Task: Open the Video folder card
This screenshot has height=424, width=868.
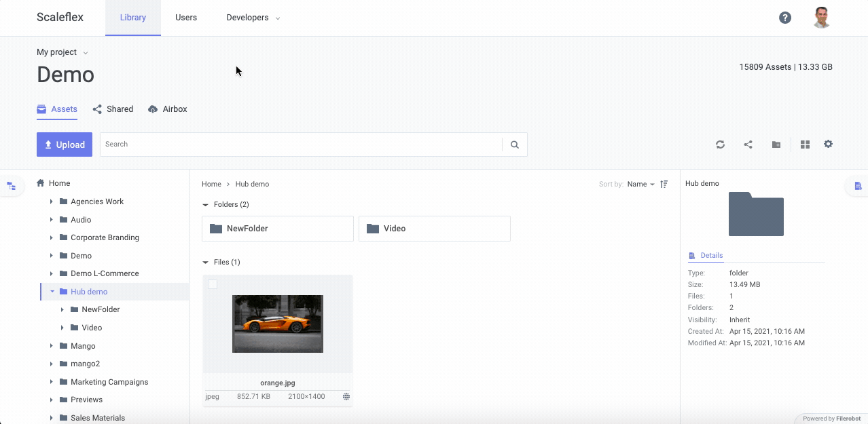Action: pos(435,229)
